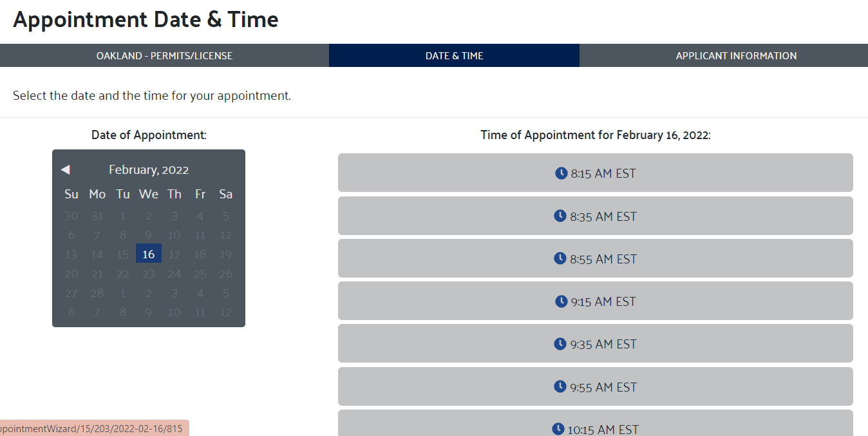Click February 17 in the calendar

tap(175, 254)
